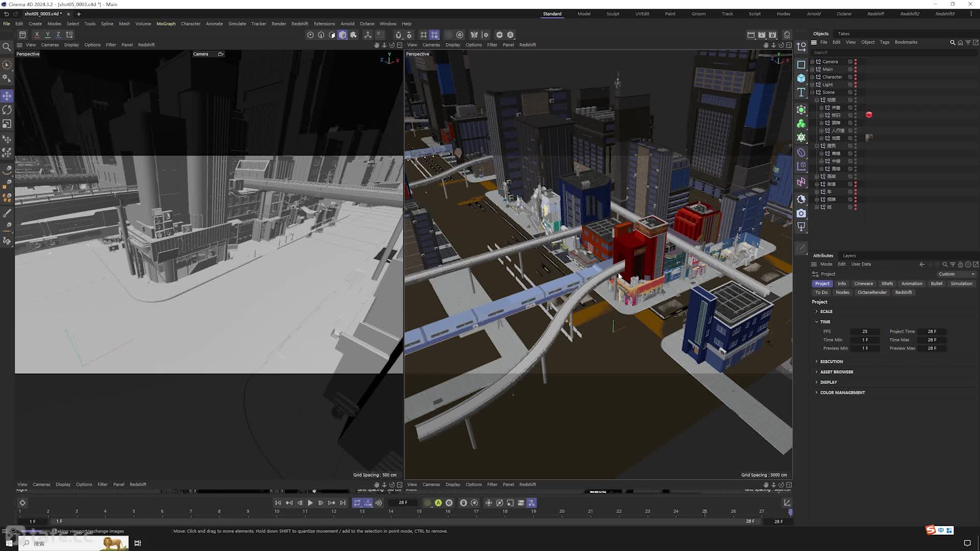
Task: Switch to the Takes tab
Action: pos(844,34)
